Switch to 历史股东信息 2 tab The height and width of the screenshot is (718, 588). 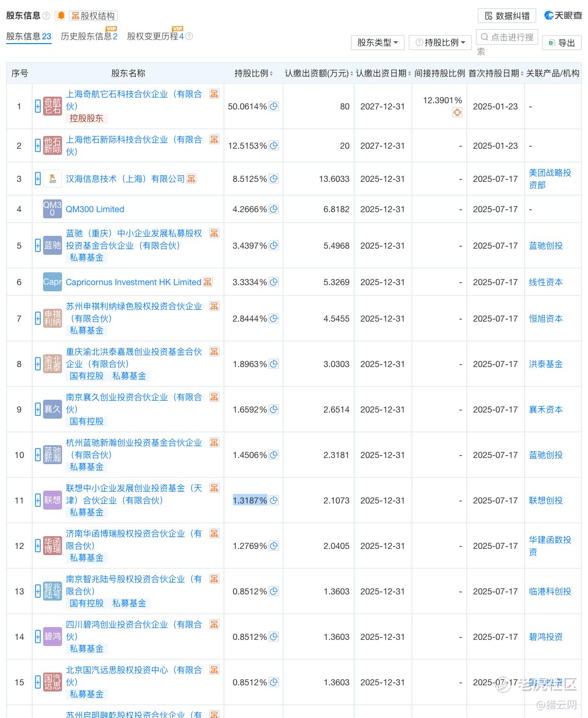click(x=89, y=36)
